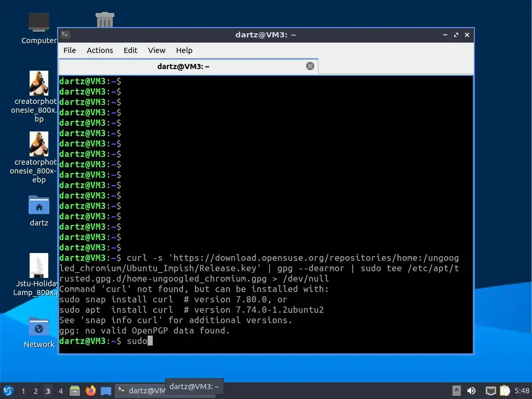Select the creatorphoto onesie_800x bp image file
Viewport: 532px width, 399px height.
pos(38,97)
